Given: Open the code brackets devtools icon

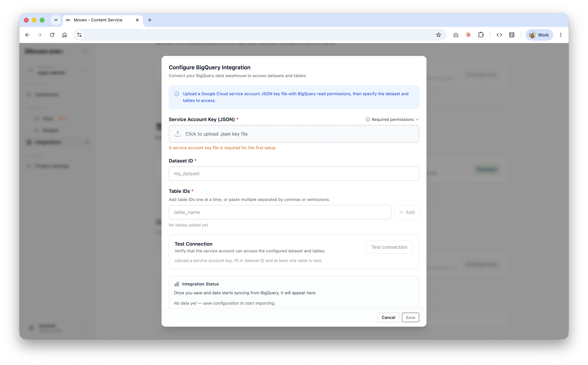Looking at the screenshot, I should coord(499,35).
